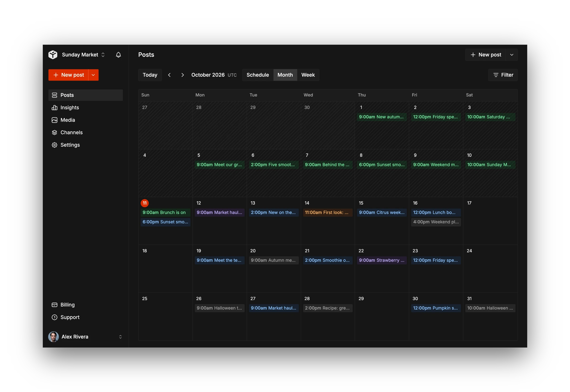
Task: Open the 10:00am Saturday post
Action: coord(490,117)
